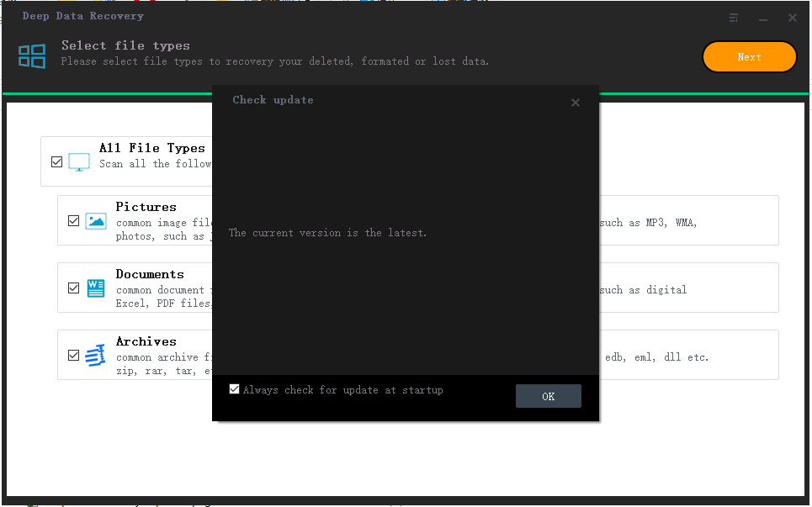Click the Documents Word file icon

pyautogui.click(x=96, y=288)
